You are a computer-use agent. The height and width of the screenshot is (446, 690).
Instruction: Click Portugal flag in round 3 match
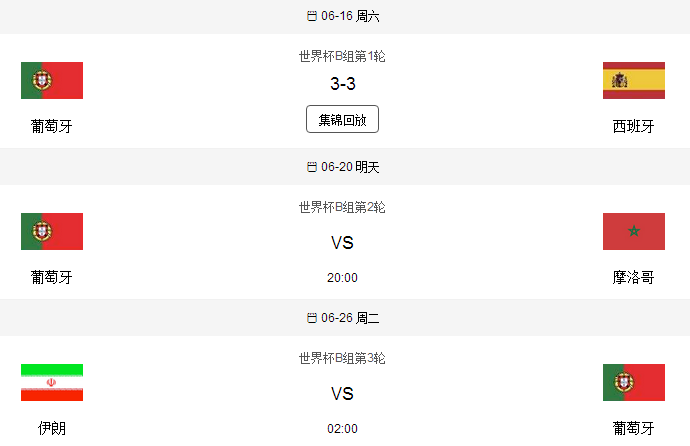click(634, 382)
